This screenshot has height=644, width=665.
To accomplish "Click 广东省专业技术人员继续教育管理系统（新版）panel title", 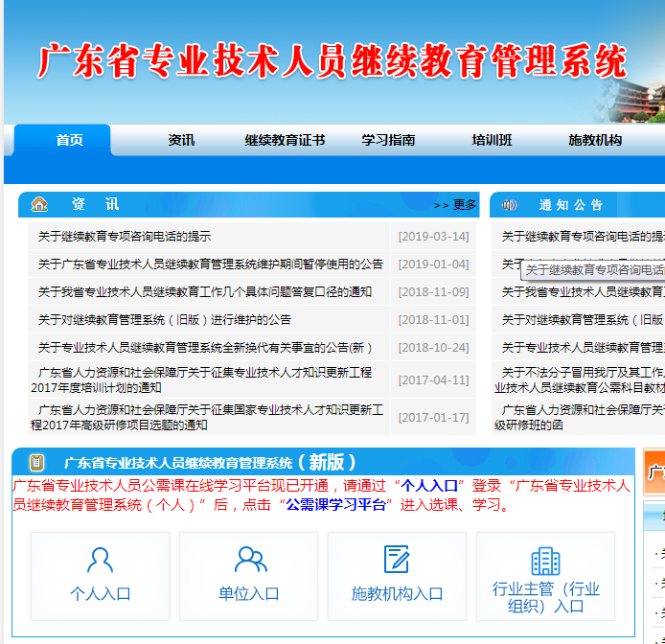I will click(x=210, y=463).
